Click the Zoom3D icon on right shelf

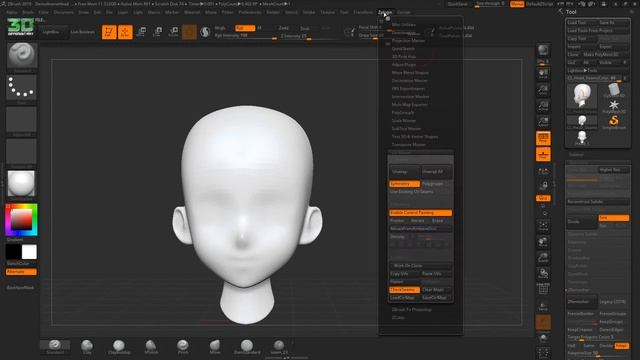coord(543,258)
